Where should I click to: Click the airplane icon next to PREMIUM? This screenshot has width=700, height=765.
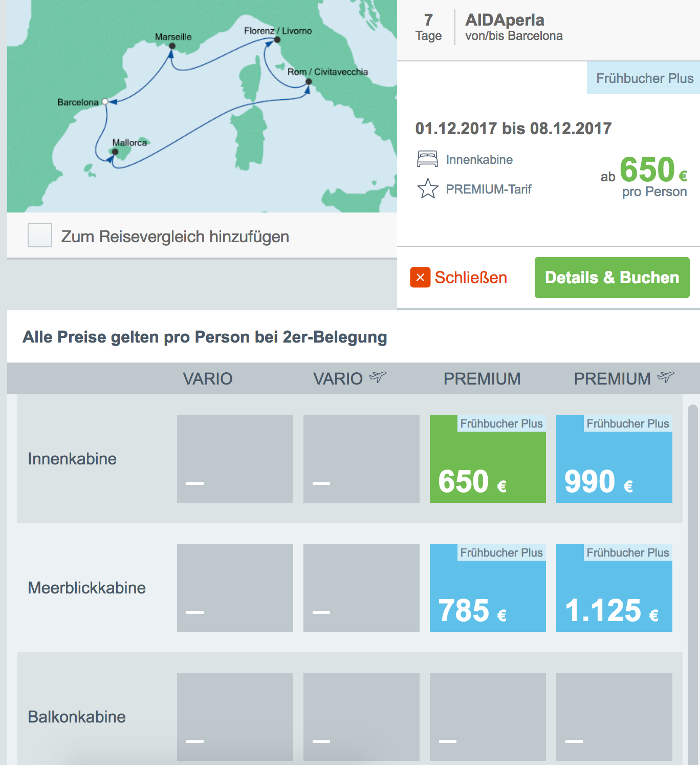point(666,378)
